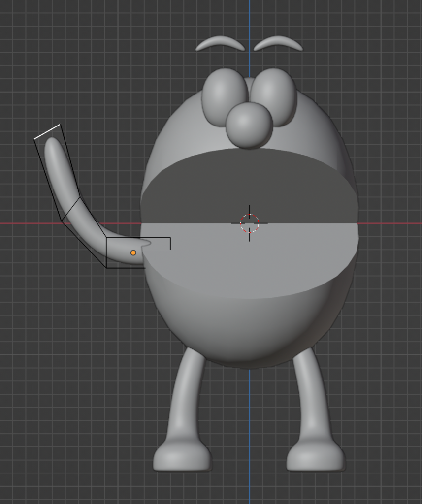
Task: Click the right foot
Action: tap(315, 458)
